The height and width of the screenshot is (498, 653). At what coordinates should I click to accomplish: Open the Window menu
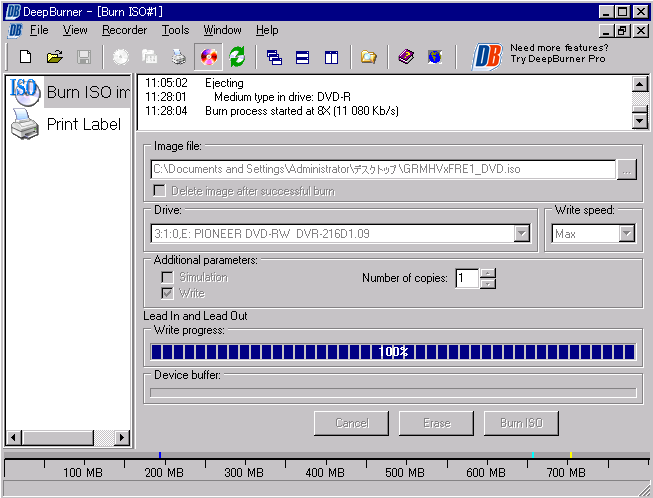222,30
